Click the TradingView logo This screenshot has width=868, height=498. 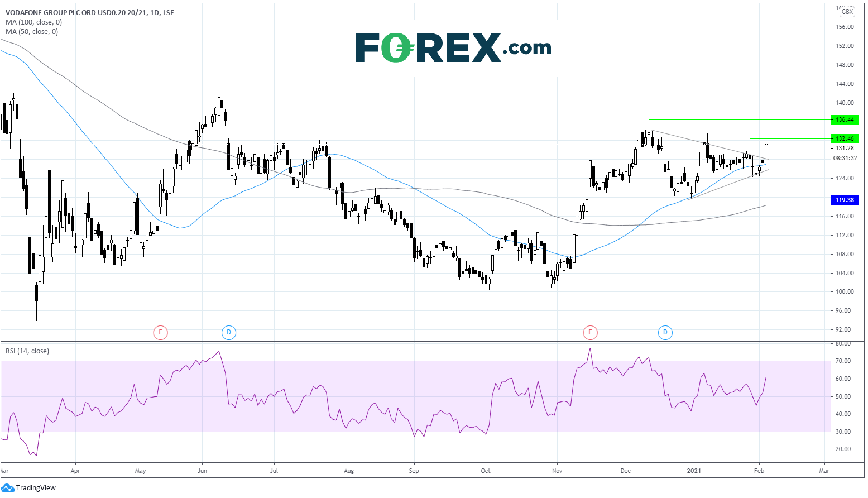(x=29, y=487)
